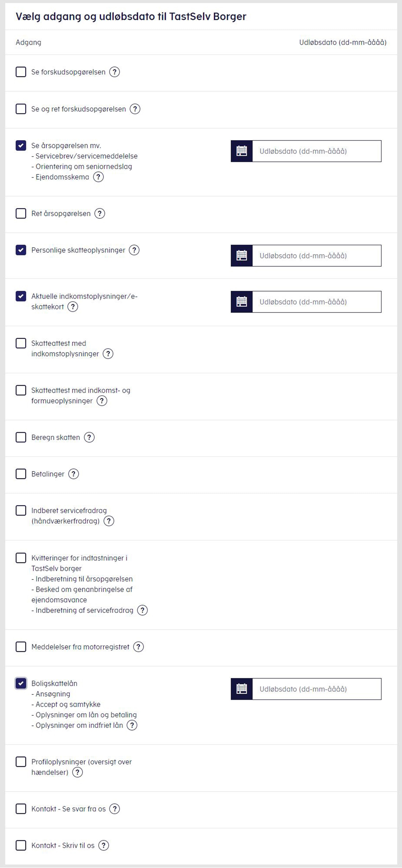Show help for Betalinger
This screenshot has height=868, width=402.
click(73, 474)
